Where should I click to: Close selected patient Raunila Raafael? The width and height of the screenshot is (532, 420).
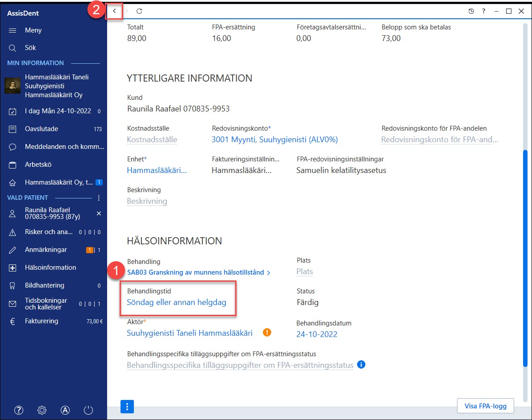99,213
